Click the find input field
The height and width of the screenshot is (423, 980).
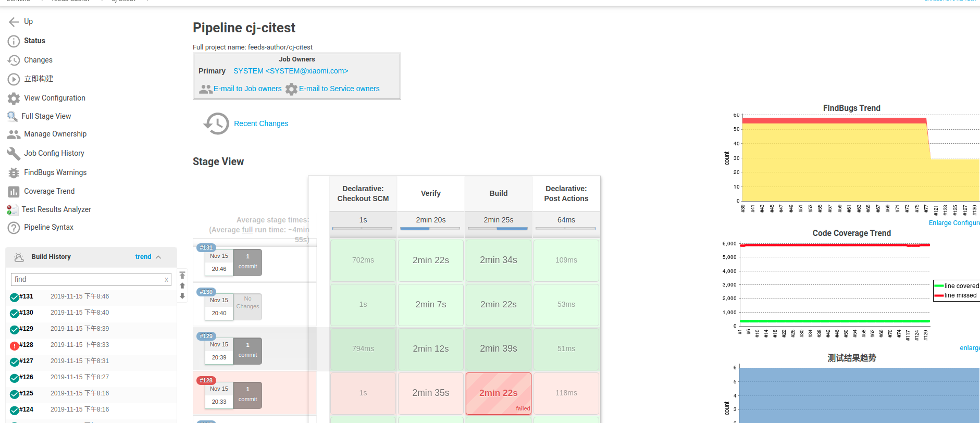pos(91,279)
